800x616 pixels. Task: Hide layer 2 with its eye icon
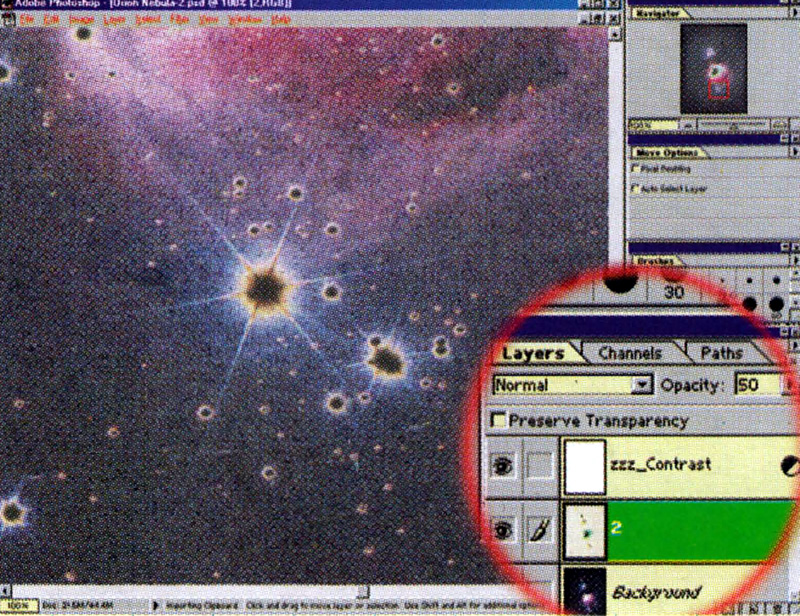pyautogui.click(x=503, y=531)
